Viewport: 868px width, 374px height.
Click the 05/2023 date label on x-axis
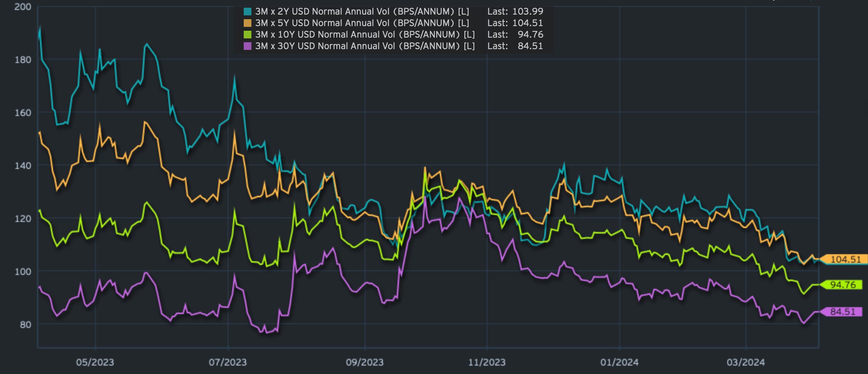[x=95, y=362]
